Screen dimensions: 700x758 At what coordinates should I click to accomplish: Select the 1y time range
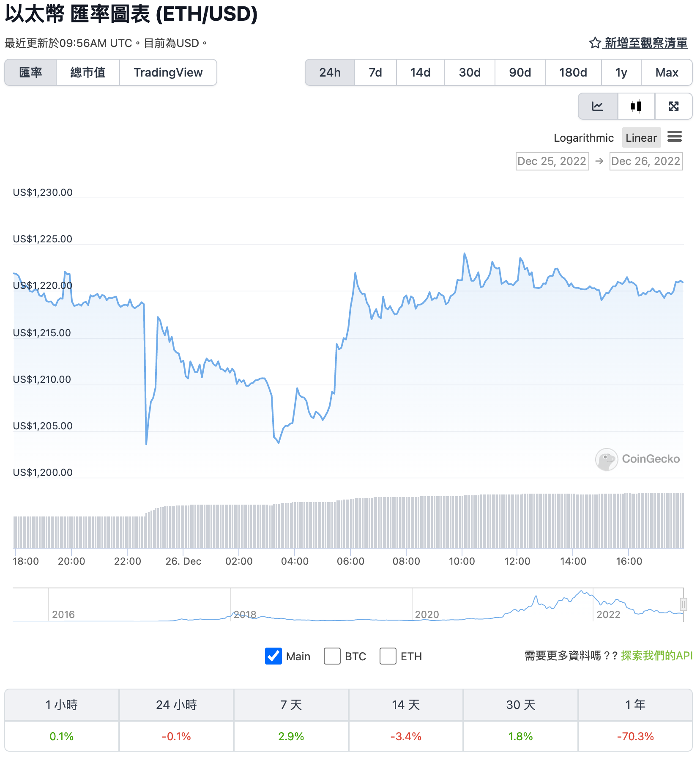[x=621, y=72]
